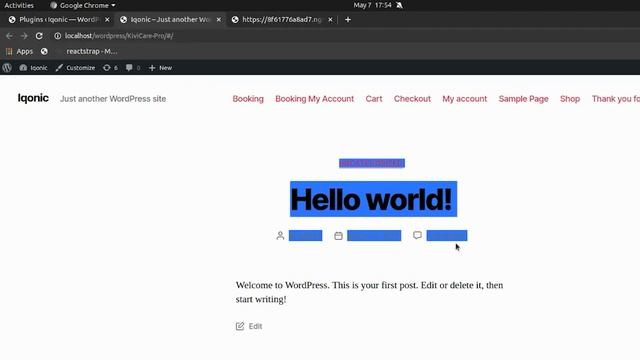Click the post date calendar icon

[338, 236]
